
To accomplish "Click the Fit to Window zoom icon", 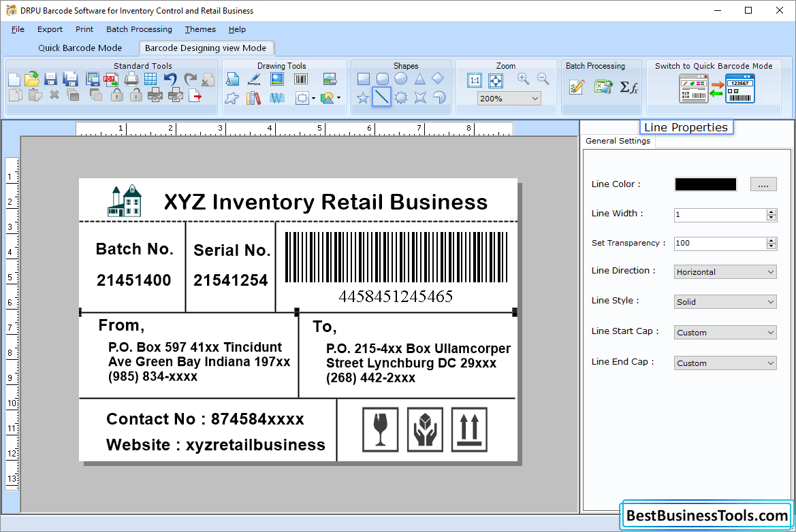I will (496, 80).
